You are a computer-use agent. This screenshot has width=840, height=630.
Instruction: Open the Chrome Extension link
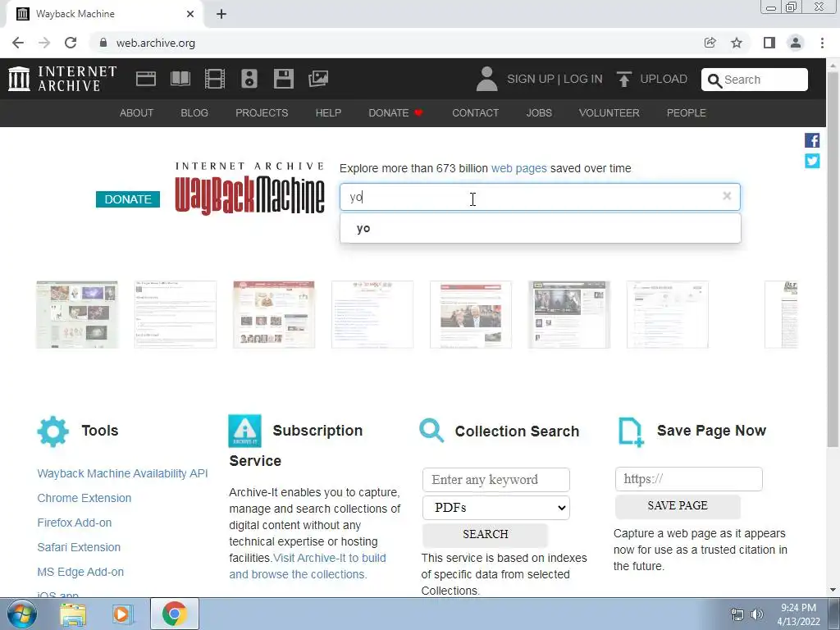click(x=84, y=498)
